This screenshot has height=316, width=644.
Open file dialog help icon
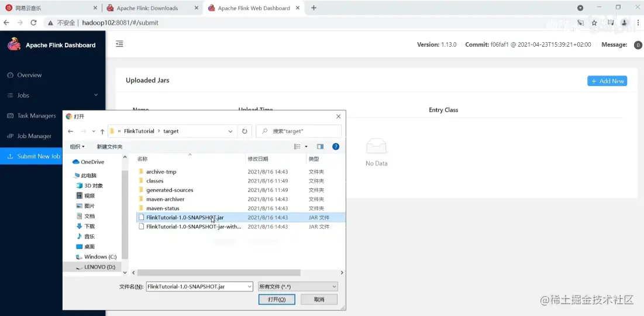click(336, 147)
